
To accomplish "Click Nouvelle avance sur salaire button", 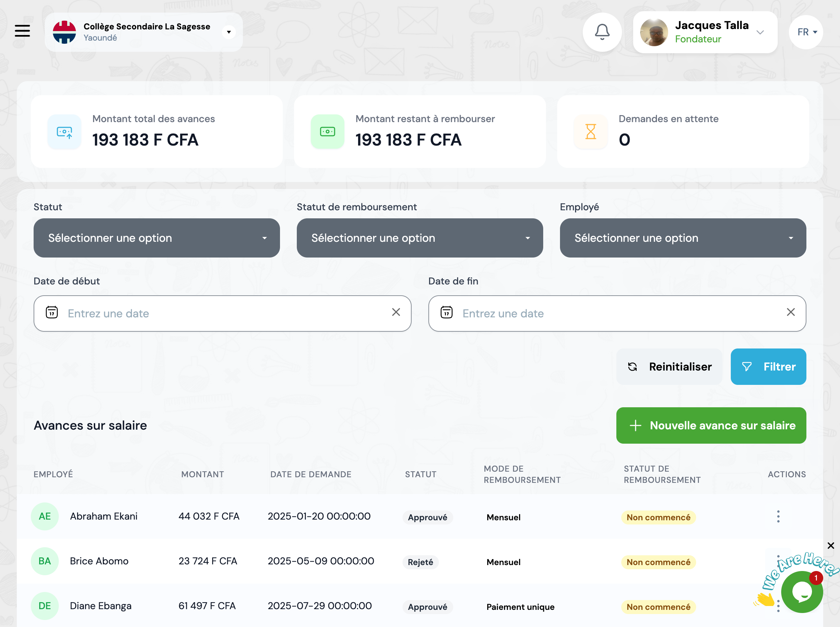I will 711,425.
